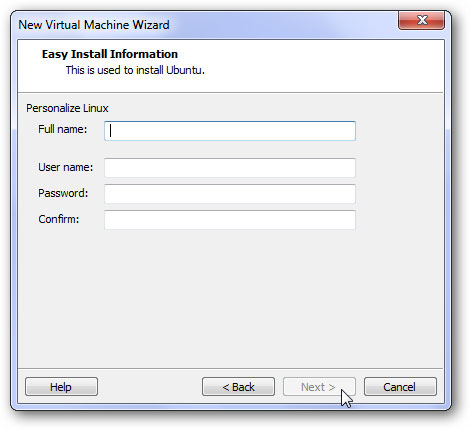Click the 'Password:' label text
The height and width of the screenshot is (429, 470).
click(63, 193)
